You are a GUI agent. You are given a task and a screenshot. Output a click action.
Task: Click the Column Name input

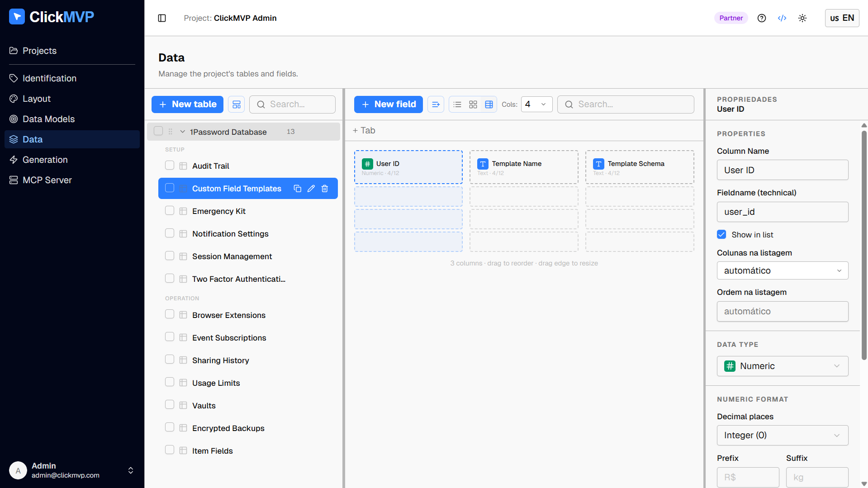783,170
